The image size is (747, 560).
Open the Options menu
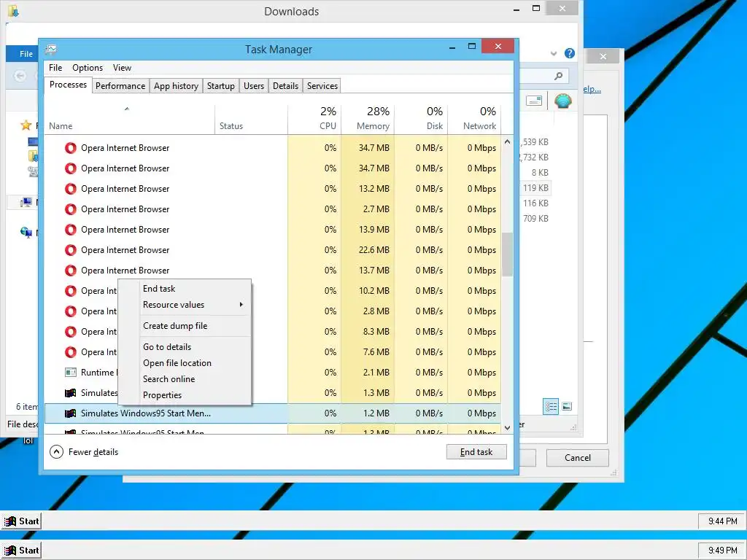(x=88, y=68)
